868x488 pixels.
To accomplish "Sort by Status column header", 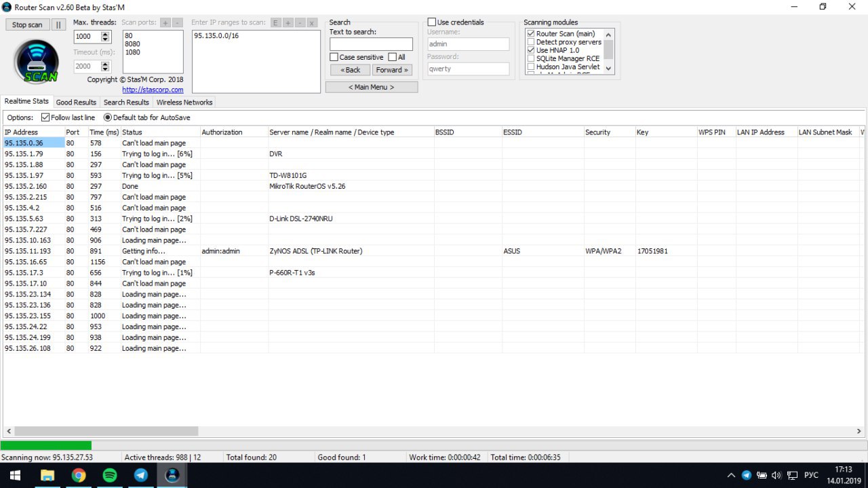I will pos(160,132).
